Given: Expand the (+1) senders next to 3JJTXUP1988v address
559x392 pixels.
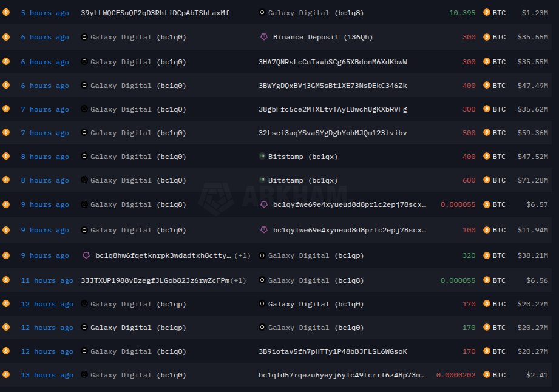Looking at the screenshot, I should click(238, 280).
